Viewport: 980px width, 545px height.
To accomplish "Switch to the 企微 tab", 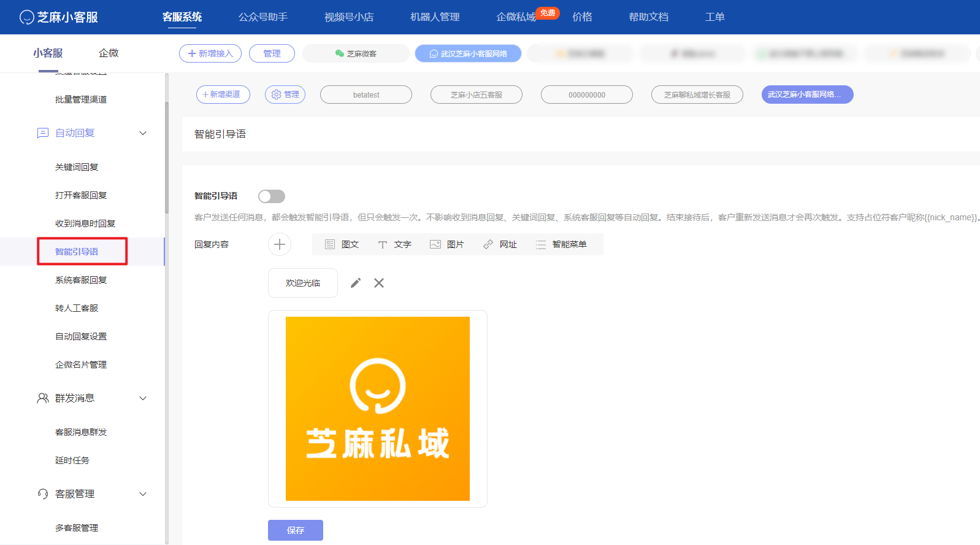I will coord(109,53).
